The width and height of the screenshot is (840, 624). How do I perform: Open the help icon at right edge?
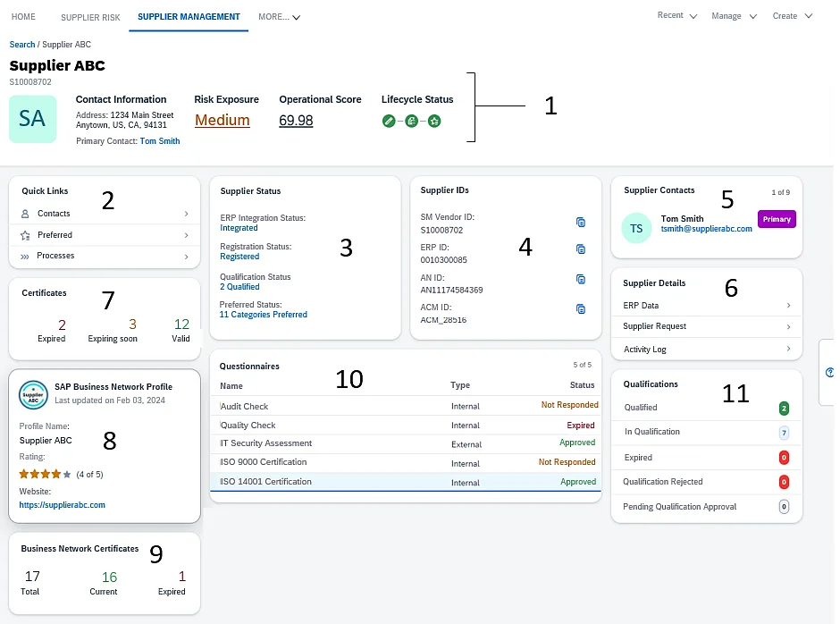(830, 372)
